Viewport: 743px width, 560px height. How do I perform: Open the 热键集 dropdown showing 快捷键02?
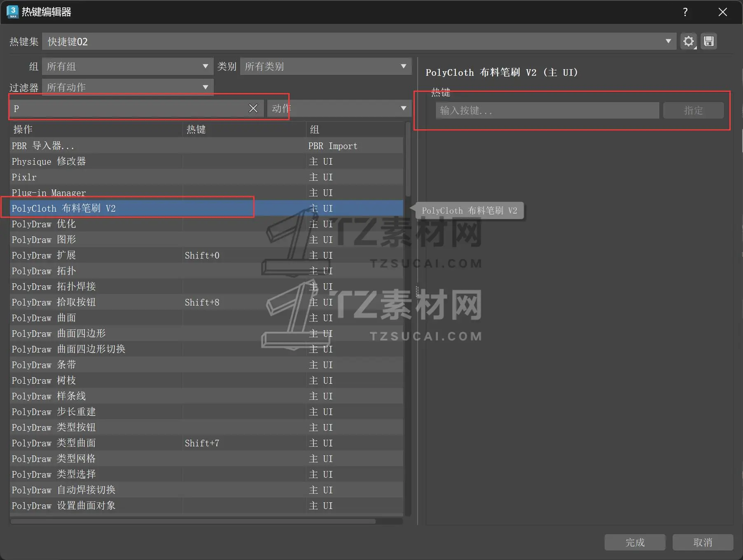359,41
